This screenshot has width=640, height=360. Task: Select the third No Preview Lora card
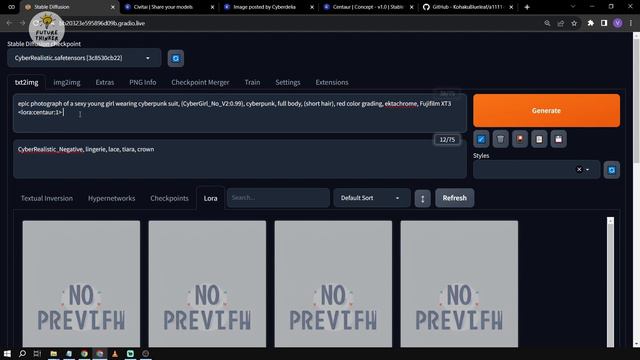click(333, 284)
